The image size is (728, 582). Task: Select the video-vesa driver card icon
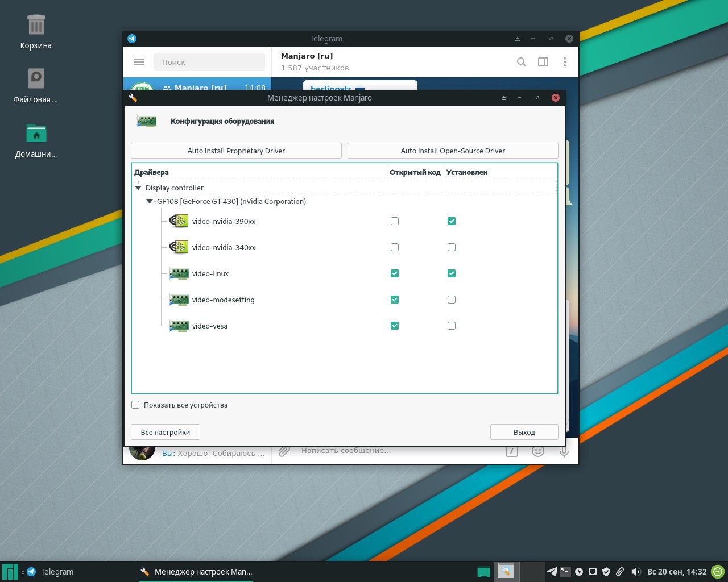(x=179, y=326)
